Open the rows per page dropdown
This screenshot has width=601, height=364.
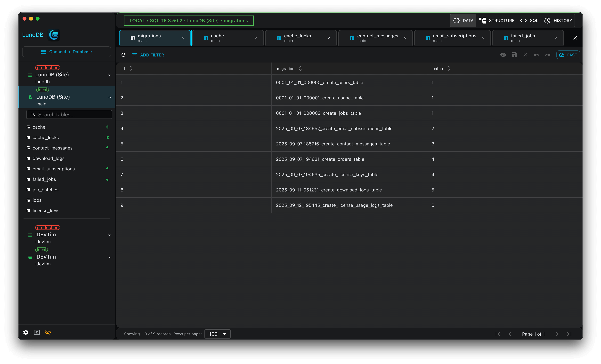(x=217, y=334)
